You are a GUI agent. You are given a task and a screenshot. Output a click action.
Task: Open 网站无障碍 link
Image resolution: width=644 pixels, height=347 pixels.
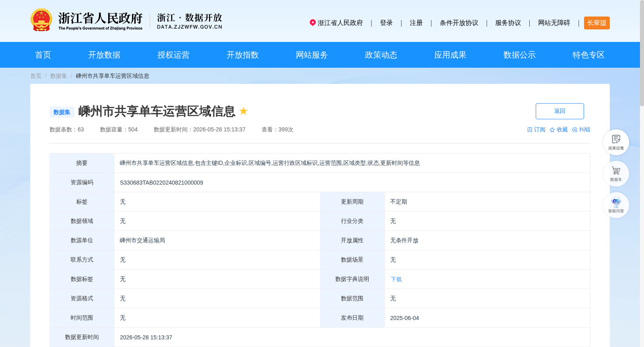pyautogui.click(x=554, y=23)
